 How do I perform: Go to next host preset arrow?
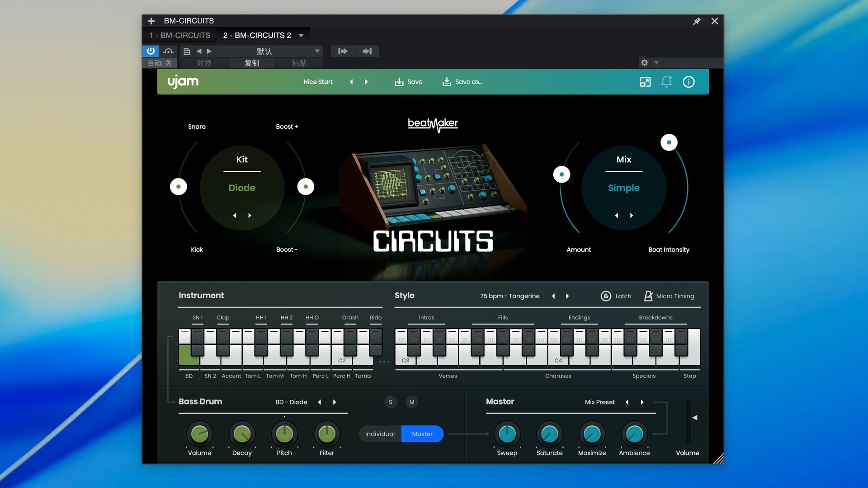tap(209, 51)
